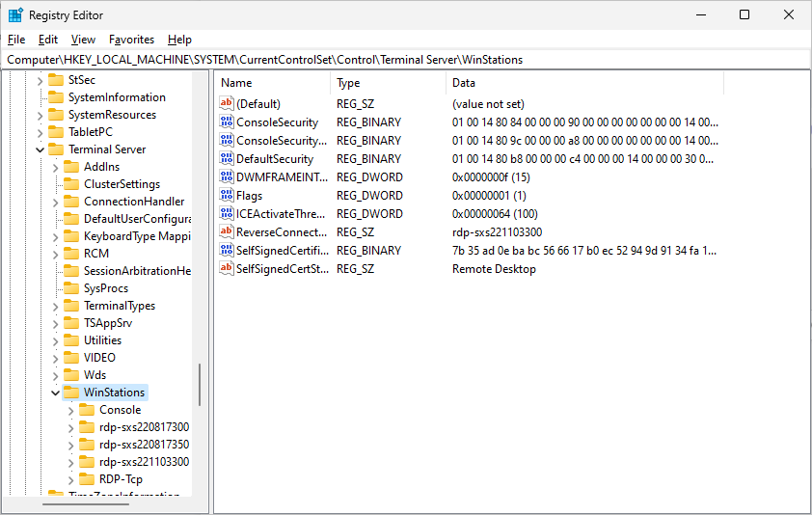Select the (Default) string value icon
This screenshot has height=515, width=812.
(227, 103)
